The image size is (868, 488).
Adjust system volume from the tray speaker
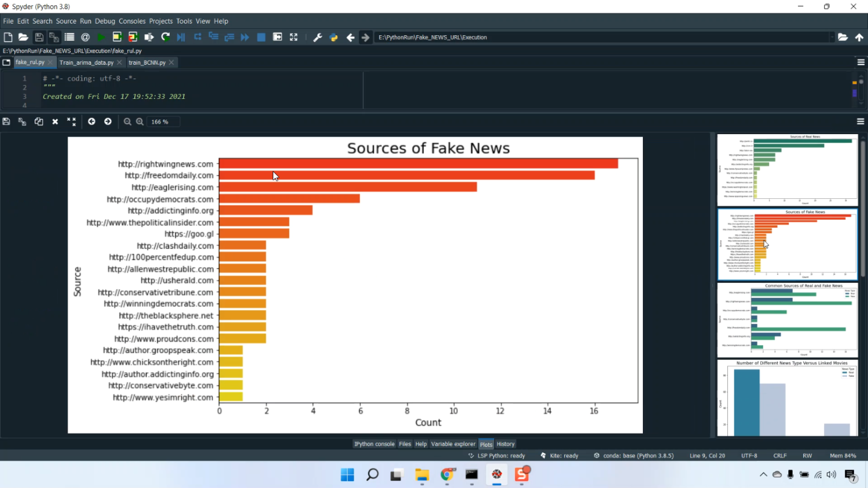click(832, 474)
